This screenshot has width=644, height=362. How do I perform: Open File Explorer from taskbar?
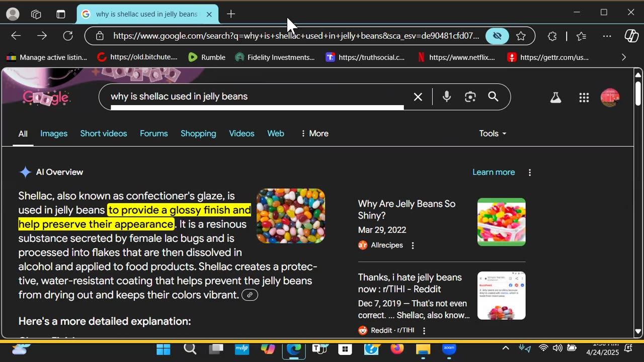(423, 349)
